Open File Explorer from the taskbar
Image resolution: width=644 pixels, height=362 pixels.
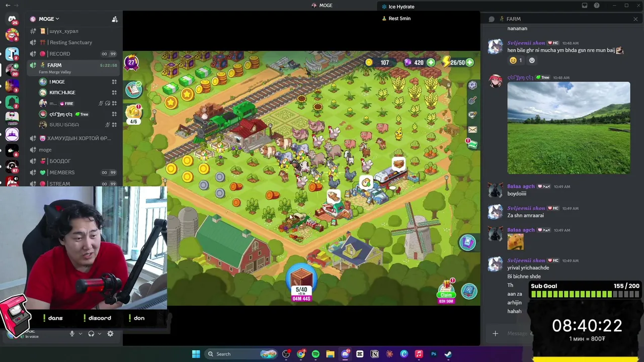coord(330,354)
